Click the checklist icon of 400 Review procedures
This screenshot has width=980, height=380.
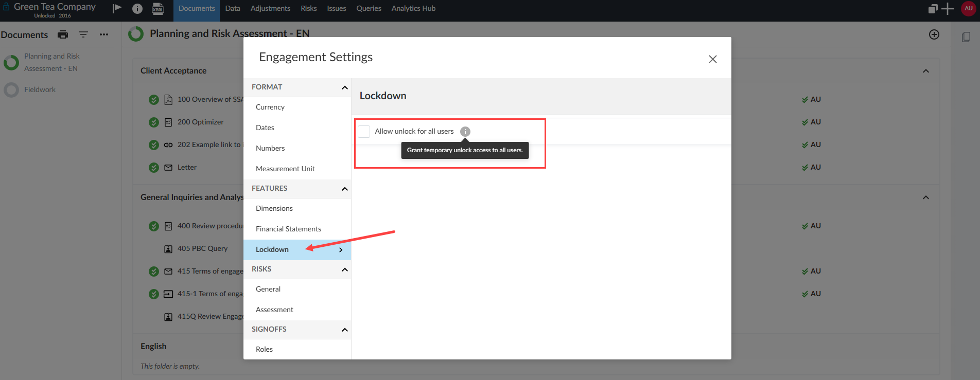(168, 226)
